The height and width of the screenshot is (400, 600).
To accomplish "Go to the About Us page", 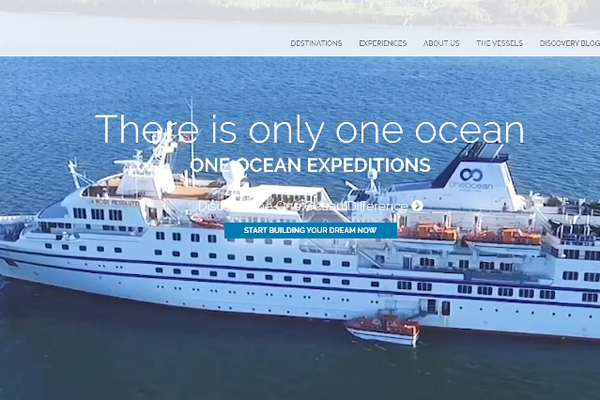I will pyautogui.click(x=441, y=43).
